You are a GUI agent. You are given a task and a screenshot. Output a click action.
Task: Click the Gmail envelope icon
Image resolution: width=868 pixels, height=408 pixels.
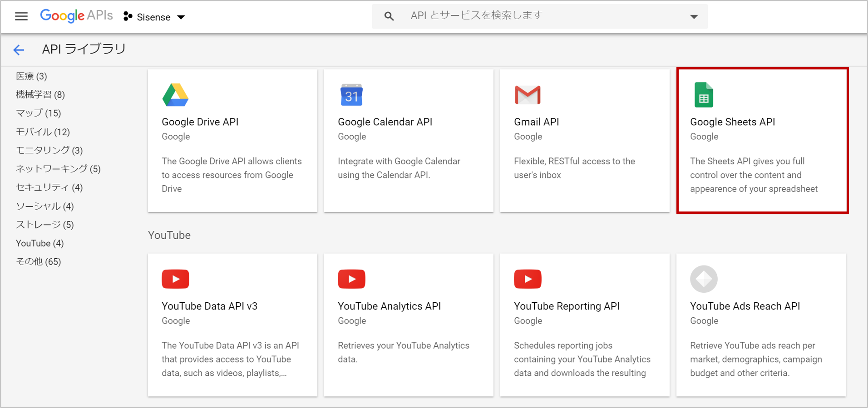point(528,95)
